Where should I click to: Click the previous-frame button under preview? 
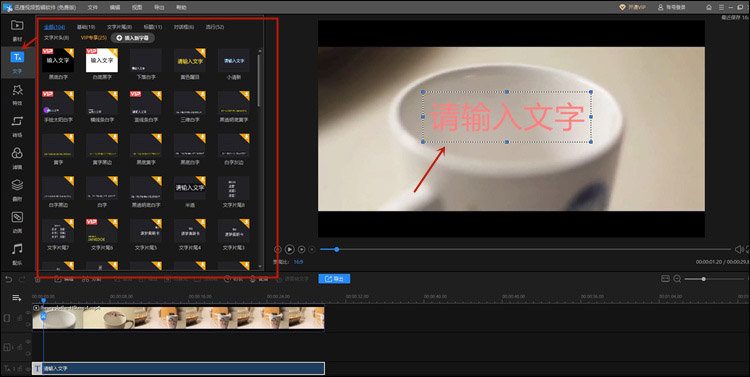[277, 249]
